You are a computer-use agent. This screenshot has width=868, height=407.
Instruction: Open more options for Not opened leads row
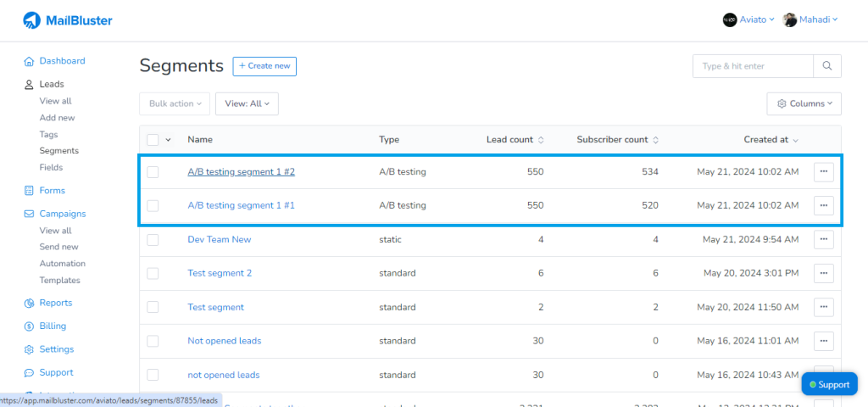pos(824,341)
